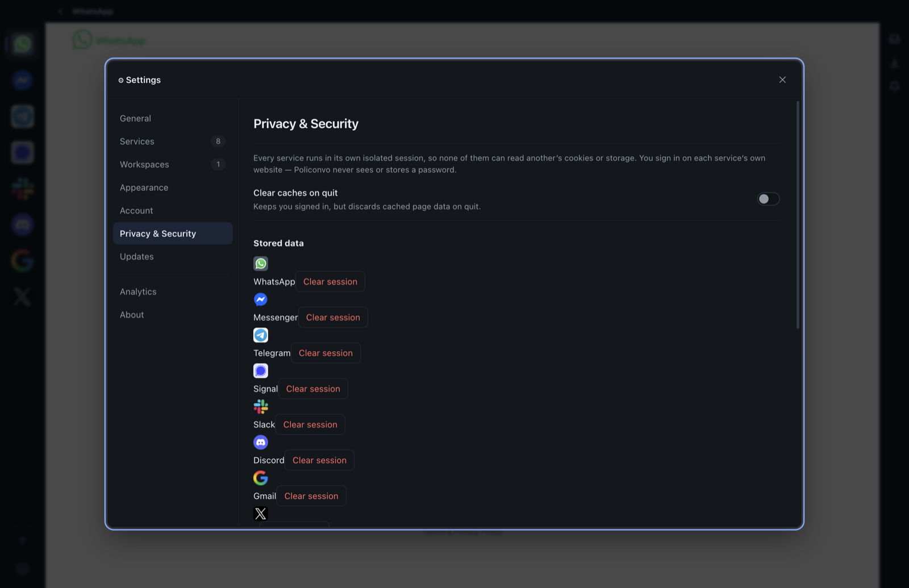Screen dimensions: 909x588
Task: Clear the Telegram session
Action: (x=326, y=353)
